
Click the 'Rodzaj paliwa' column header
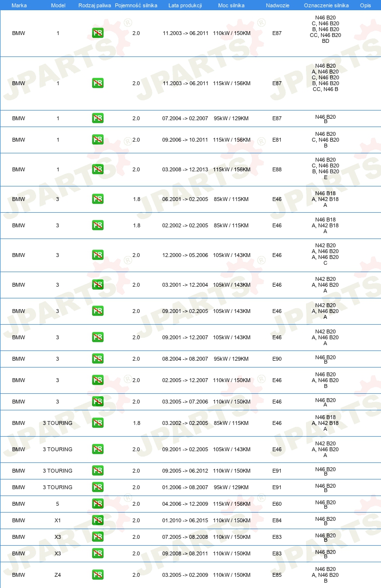tap(95, 5)
